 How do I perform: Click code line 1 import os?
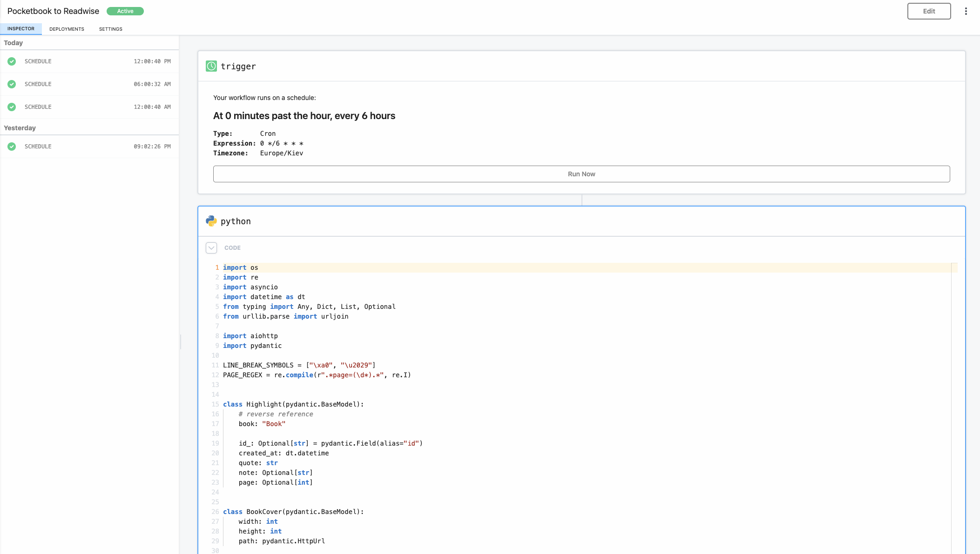coord(241,267)
